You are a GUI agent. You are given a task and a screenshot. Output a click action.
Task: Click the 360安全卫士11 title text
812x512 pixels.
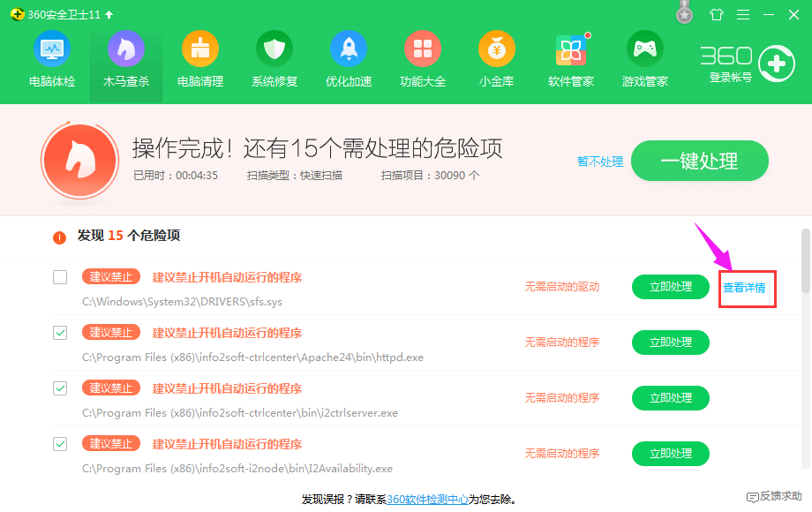[x=64, y=14]
